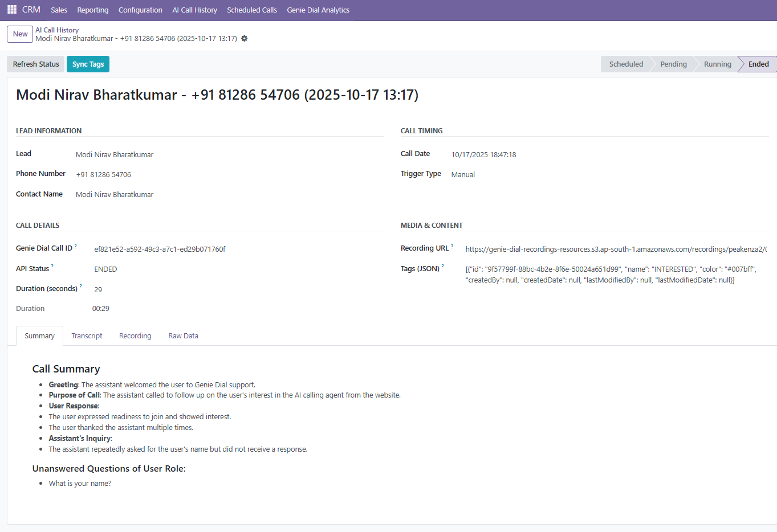Click the Genie Dial Call ID value

click(160, 249)
